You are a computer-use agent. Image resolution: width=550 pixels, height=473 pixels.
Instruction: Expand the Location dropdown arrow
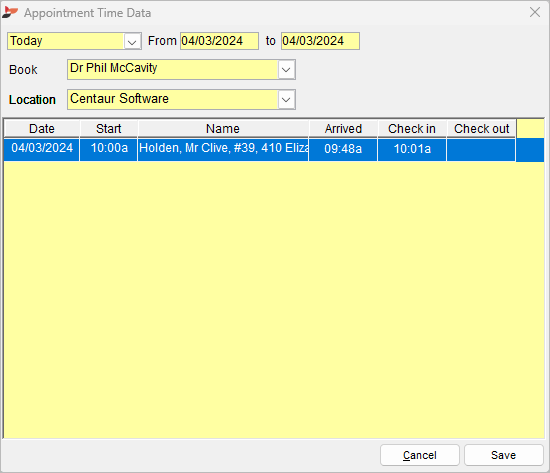pos(286,100)
